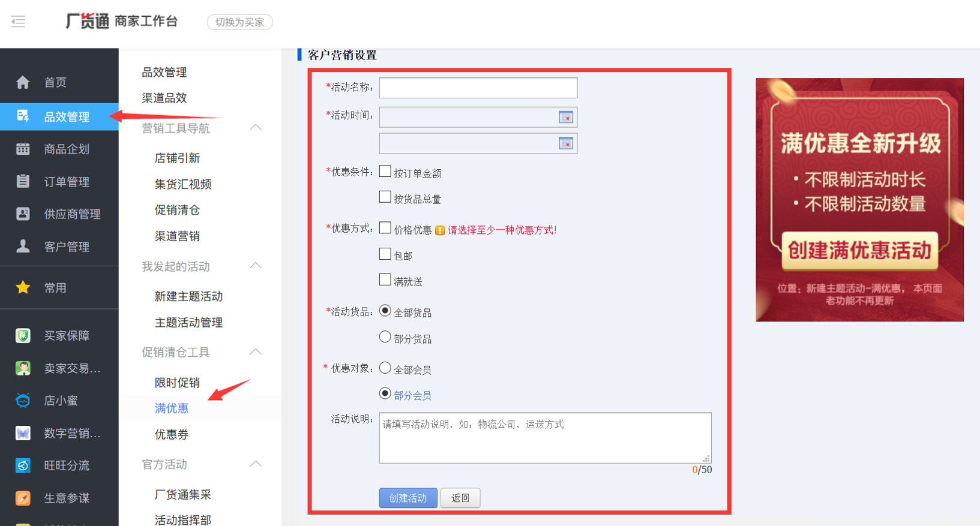Click the 客户管理 person icon
Screen dimensions: 980x526
point(23,246)
